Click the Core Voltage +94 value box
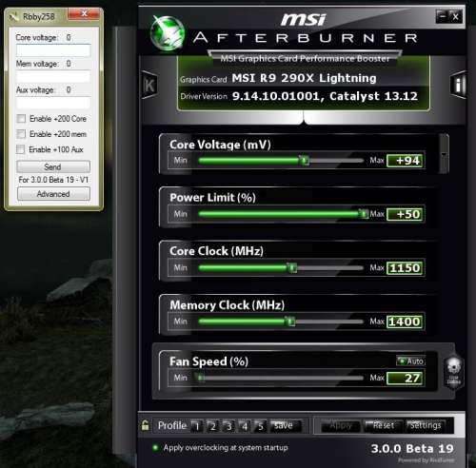Viewport: 476px width, 468px height. pos(406,161)
